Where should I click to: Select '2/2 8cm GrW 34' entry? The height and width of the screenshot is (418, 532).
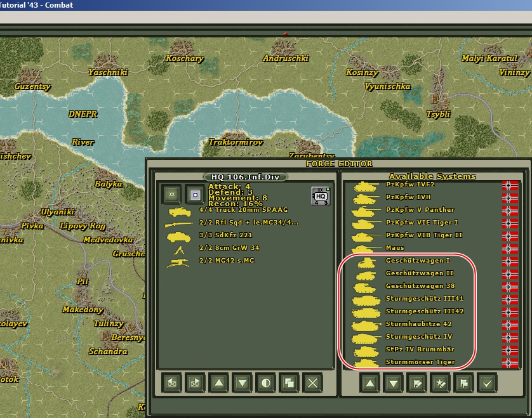tap(229, 248)
